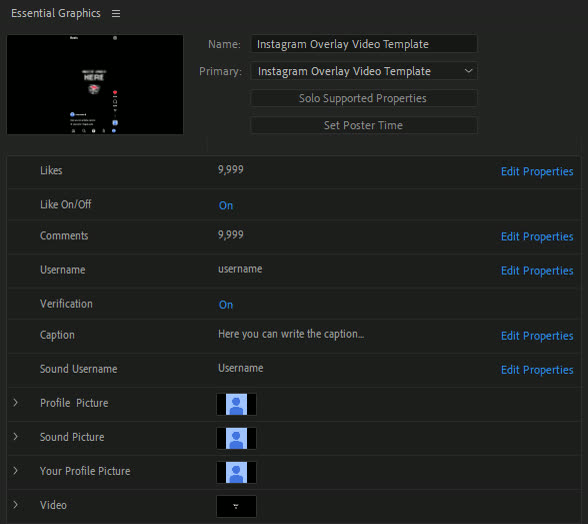The height and width of the screenshot is (524, 588).
Task: Open the Primary template dropdown
Action: tap(364, 71)
